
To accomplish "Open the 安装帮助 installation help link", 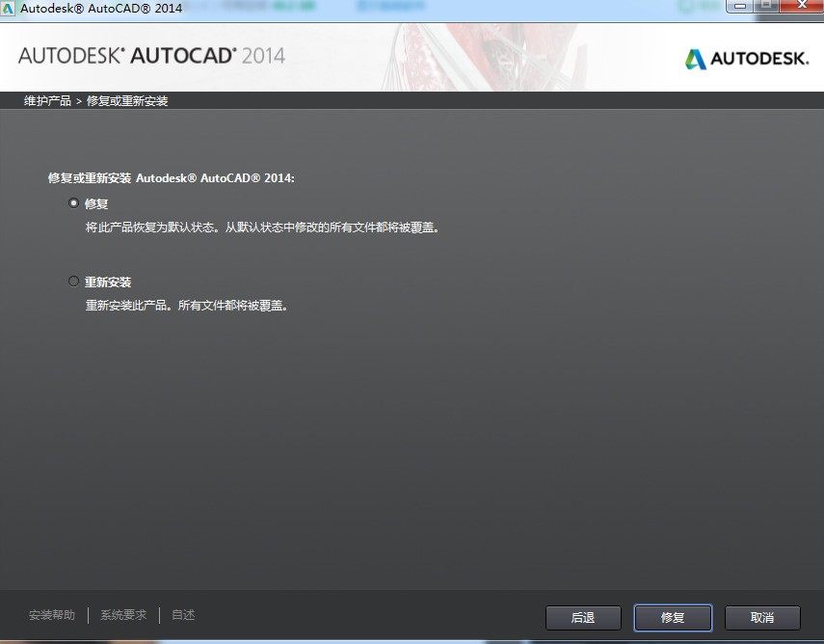I will [x=51, y=614].
